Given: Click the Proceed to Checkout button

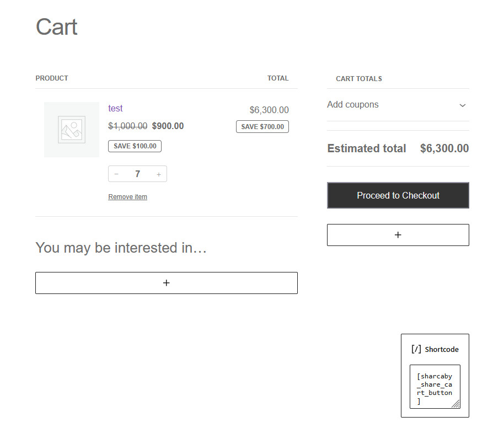Looking at the screenshot, I should point(398,195).
